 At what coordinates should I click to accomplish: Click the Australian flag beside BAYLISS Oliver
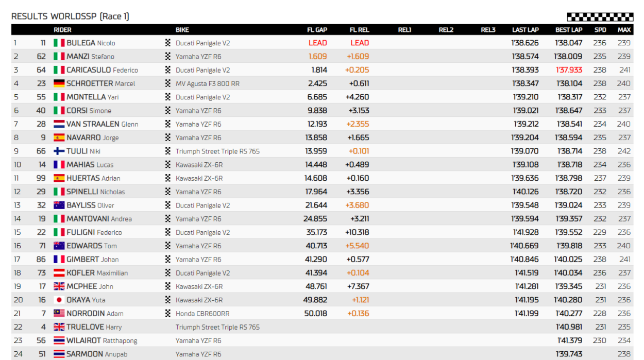point(59,205)
